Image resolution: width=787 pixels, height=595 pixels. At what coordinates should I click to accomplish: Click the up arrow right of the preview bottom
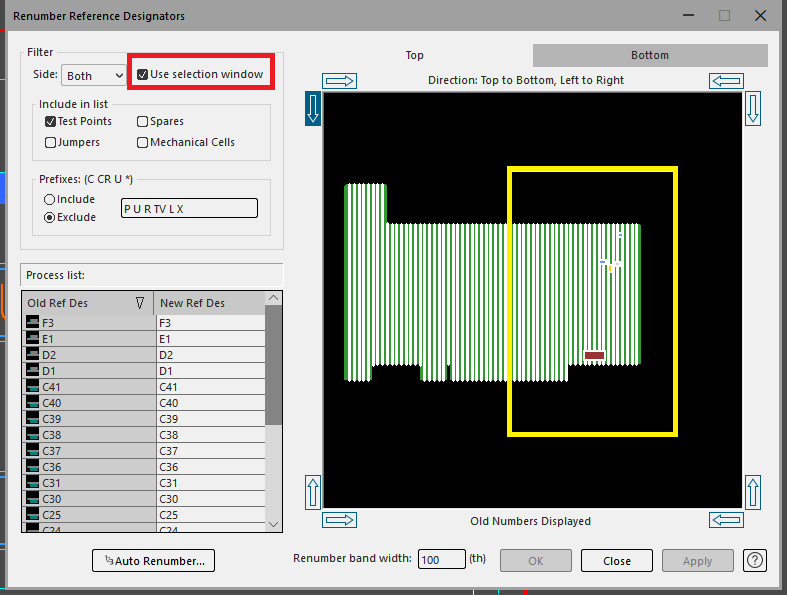tap(754, 492)
